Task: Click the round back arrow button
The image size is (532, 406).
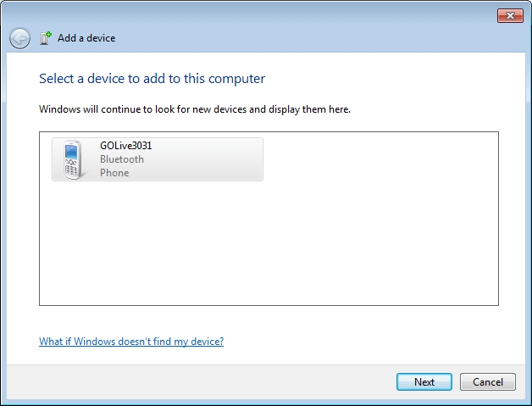Action: pos(19,38)
